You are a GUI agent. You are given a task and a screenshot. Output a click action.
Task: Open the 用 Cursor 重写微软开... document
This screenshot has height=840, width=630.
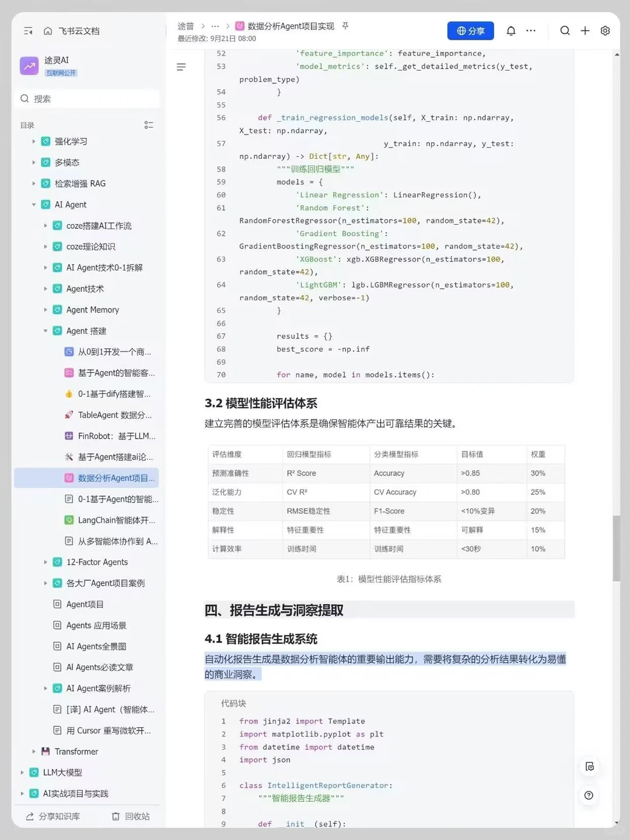(x=108, y=730)
